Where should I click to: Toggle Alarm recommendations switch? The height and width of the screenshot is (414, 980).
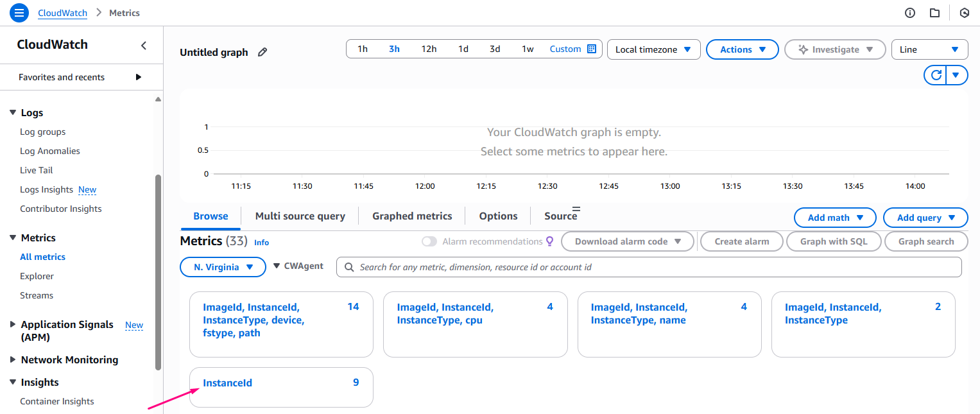[429, 241]
